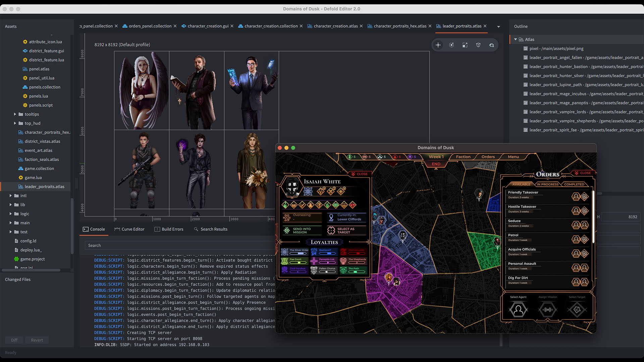Click the reload atlas icon in the toolbar
This screenshot has width=644, height=362.
491,45
